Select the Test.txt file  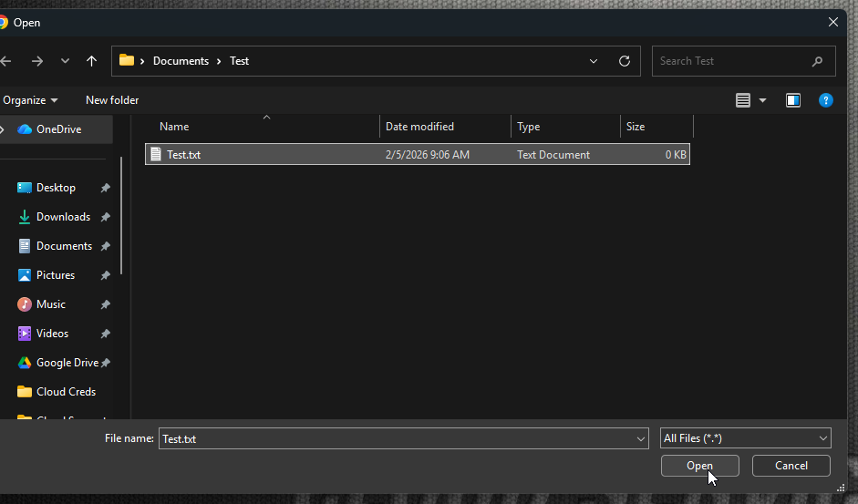pyautogui.click(x=418, y=154)
